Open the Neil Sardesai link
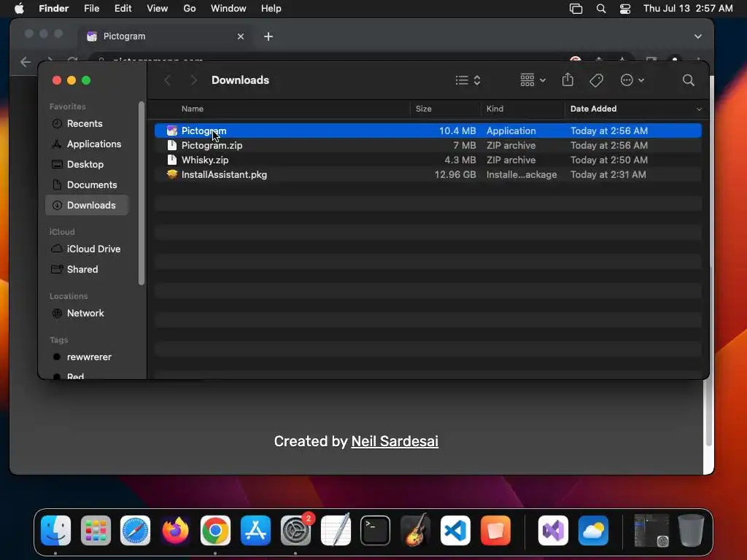The image size is (747, 560). (x=395, y=441)
